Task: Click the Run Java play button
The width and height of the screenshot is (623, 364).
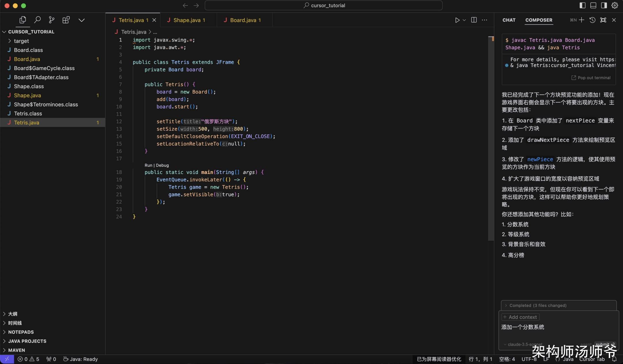Action: point(457,20)
